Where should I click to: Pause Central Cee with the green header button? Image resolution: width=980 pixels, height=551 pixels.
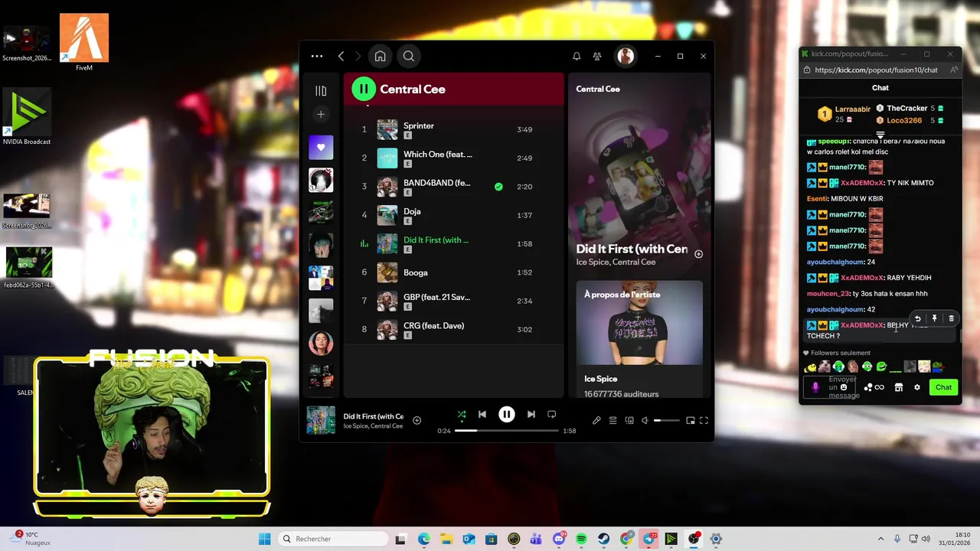(364, 89)
